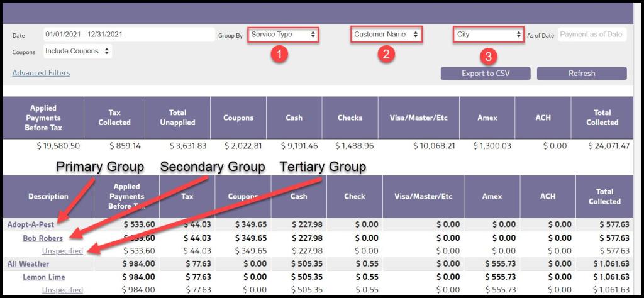The width and height of the screenshot is (644, 298).
Task: Click Unspecified link under Bob Robers
Action: 62,251
